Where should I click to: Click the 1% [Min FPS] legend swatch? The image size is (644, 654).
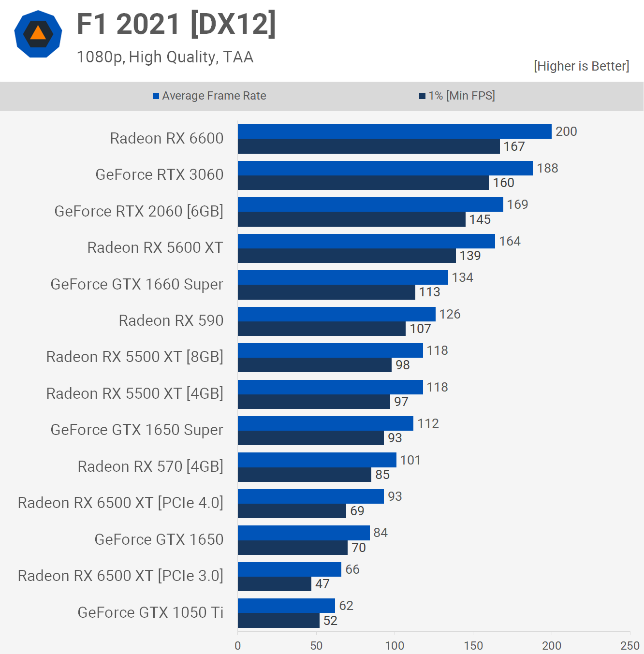[x=422, y=96]
